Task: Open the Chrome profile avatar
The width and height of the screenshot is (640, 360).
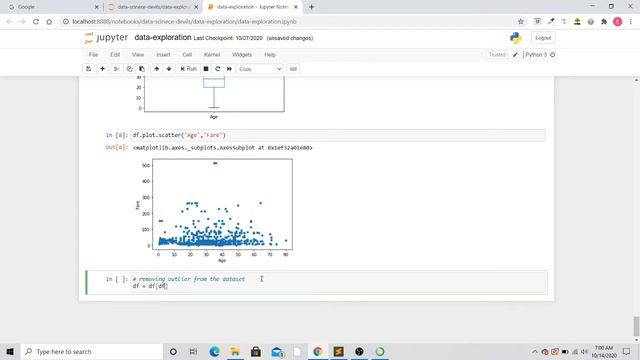Action: 618,22
